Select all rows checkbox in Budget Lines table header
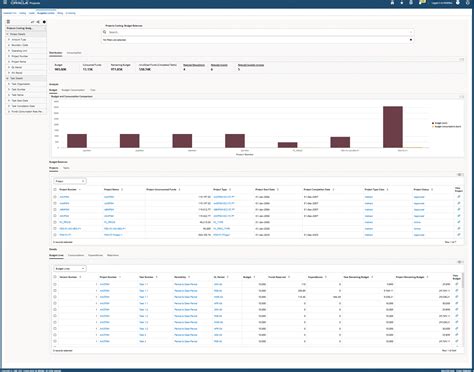The width and height of the screenshot is (474, 372). [x=55, y=277]
